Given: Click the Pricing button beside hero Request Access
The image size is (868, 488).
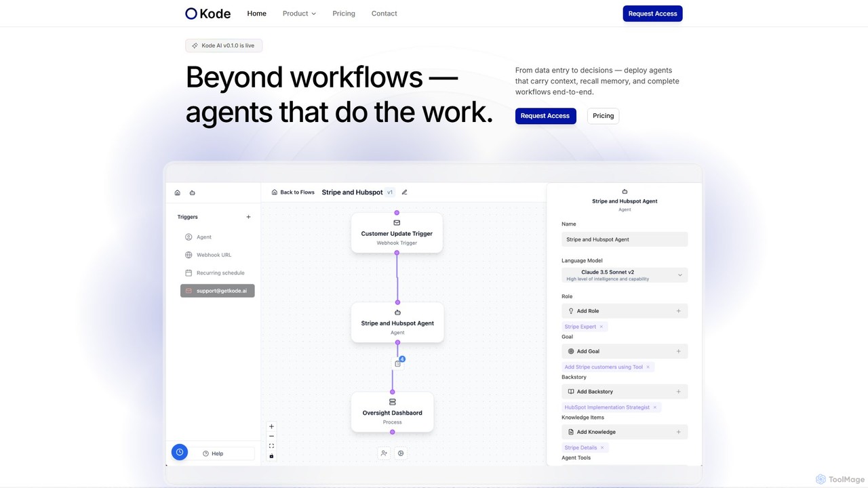Looking at the screenshot, I should pos(603,116).
